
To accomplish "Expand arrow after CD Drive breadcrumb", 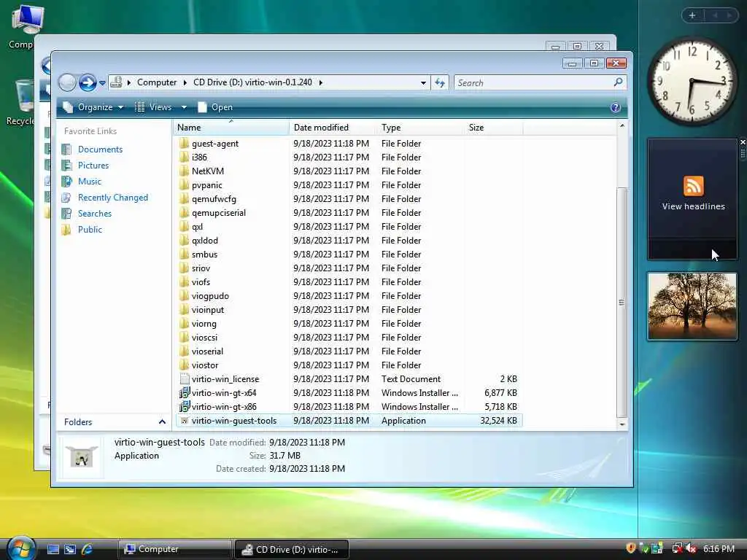I will (321, 82).
